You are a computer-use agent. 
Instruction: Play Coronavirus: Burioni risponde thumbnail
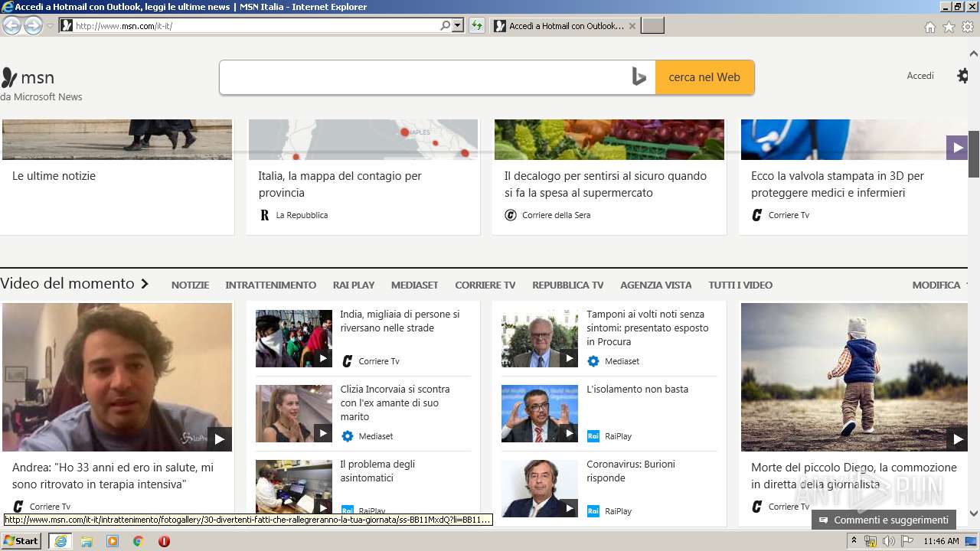point(540,488)
